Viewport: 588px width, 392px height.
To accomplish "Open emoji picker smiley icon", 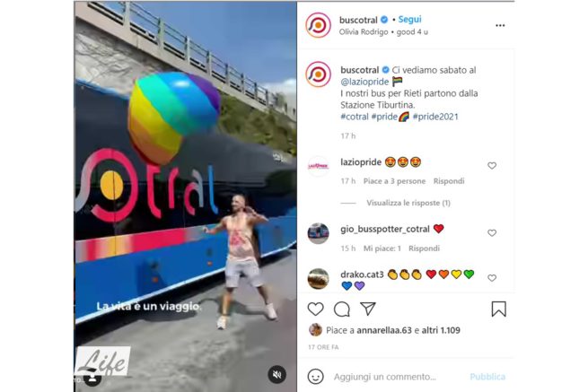I will pos(315,376).
